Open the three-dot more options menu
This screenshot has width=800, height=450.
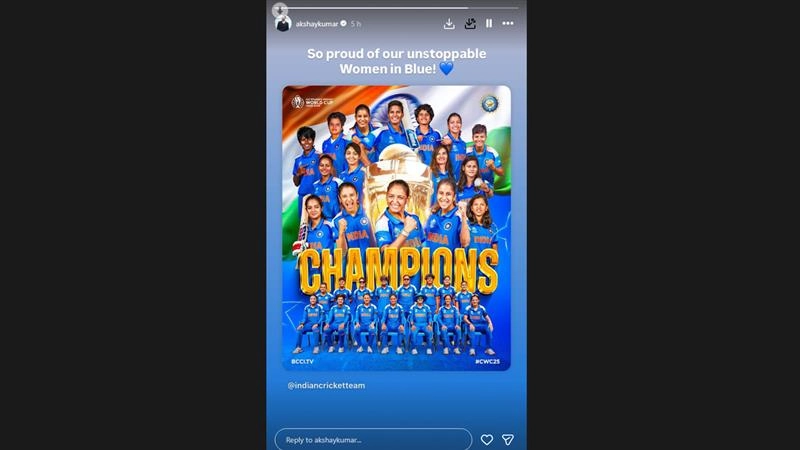pyautogui.click(x=508, y=23)
